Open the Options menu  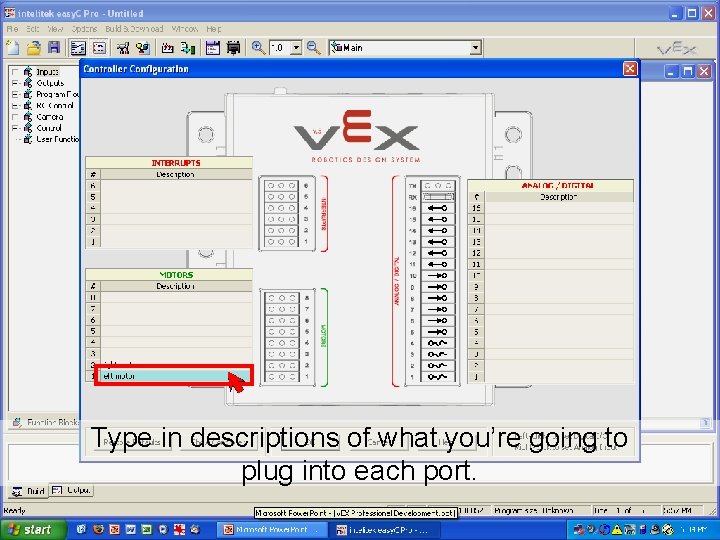coord(84,28)
